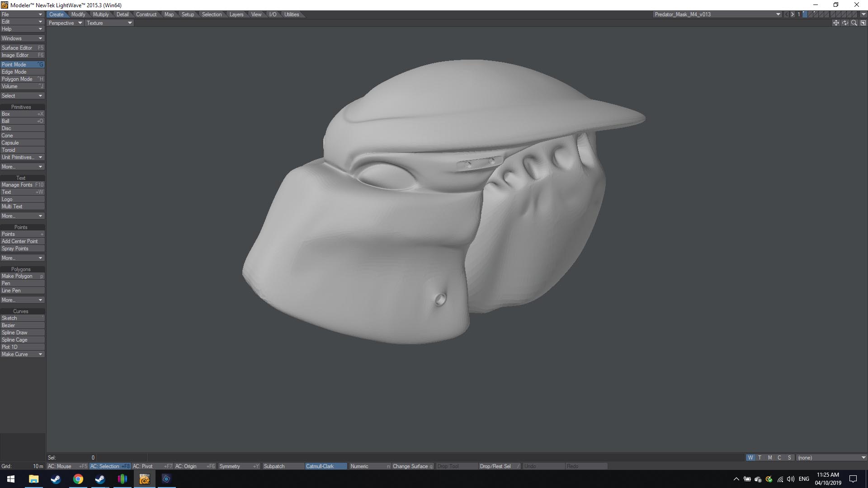
Task: Click Drop/Rest Sel button
Action: (500, 466)
